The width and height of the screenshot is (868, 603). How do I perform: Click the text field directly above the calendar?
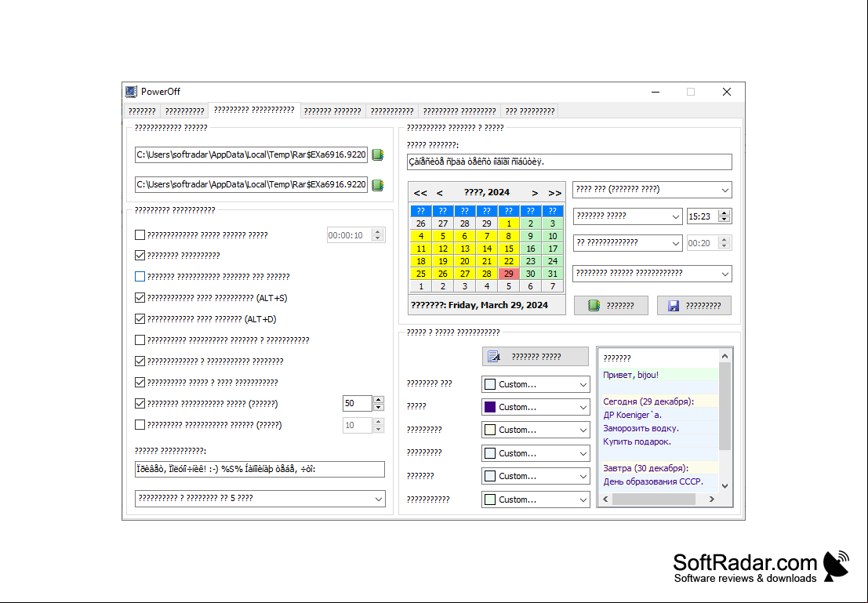click(569, 162)
